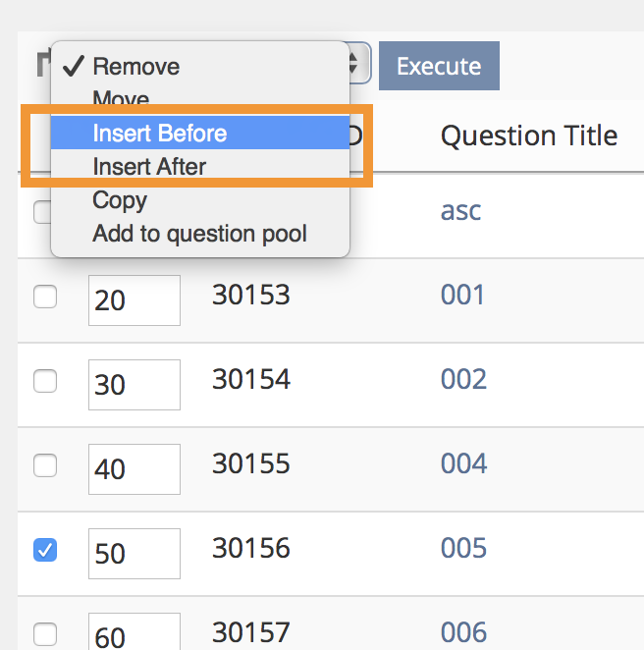Uncheck the selected question 30156 checkbox
This screenshot has width=644, height=650.
(x=45, y=551)
